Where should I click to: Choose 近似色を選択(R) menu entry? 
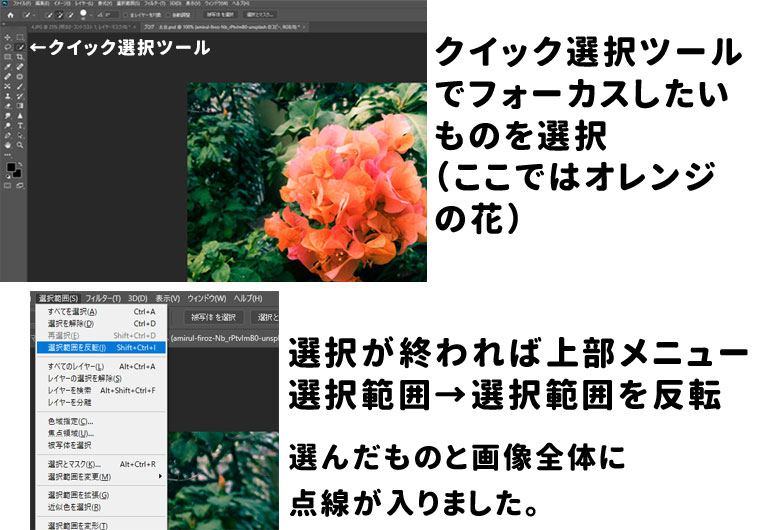click(x=101, y=507)
